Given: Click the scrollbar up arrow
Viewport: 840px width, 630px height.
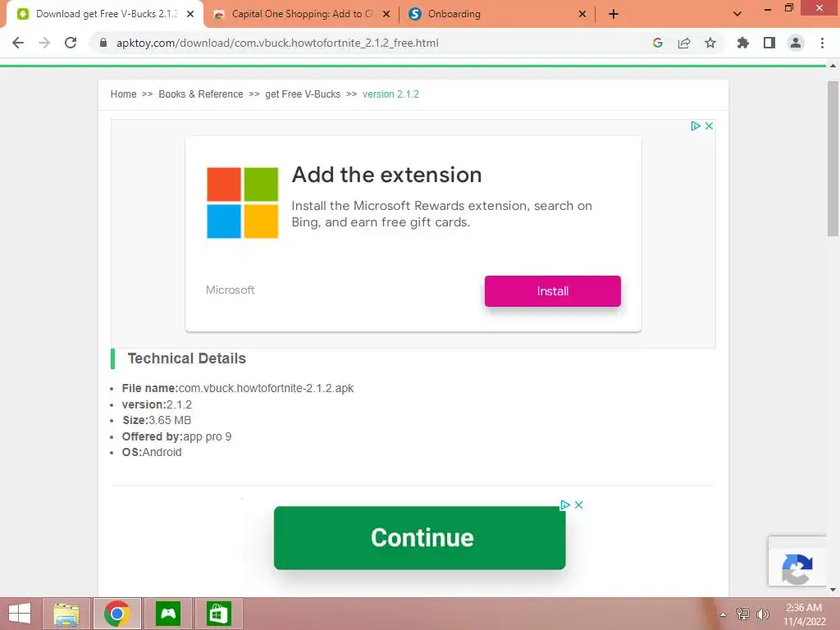Looking at the screenshot, I should tap(833, 66).
